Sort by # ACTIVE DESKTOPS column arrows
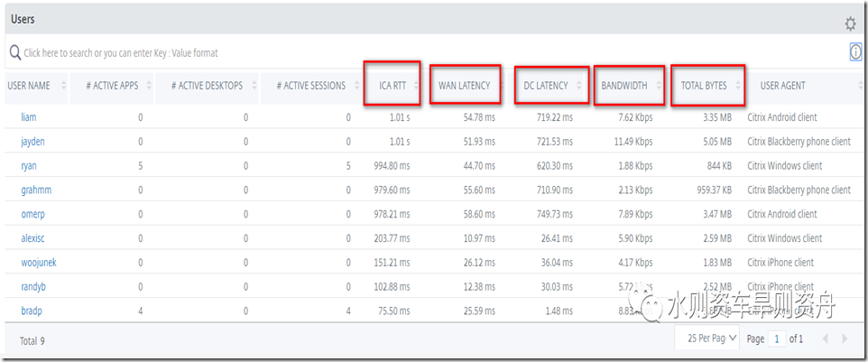This screenshot has width=868, height=362. 254,86
